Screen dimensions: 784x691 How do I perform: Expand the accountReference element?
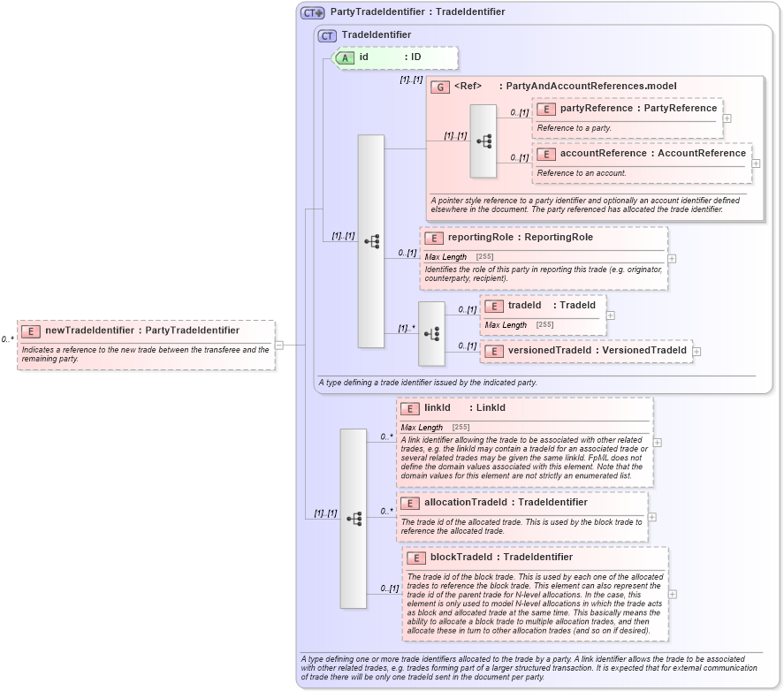[756, 163]
